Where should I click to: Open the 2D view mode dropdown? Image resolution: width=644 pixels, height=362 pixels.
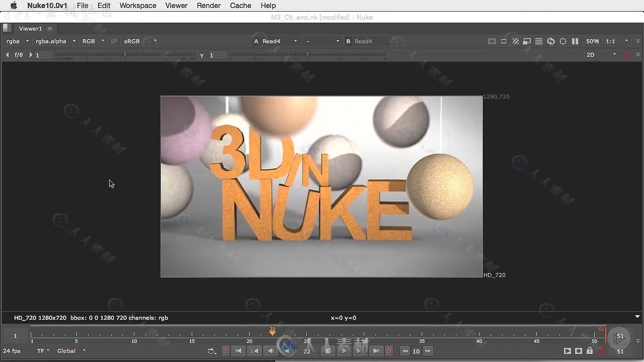pos(601,55)
